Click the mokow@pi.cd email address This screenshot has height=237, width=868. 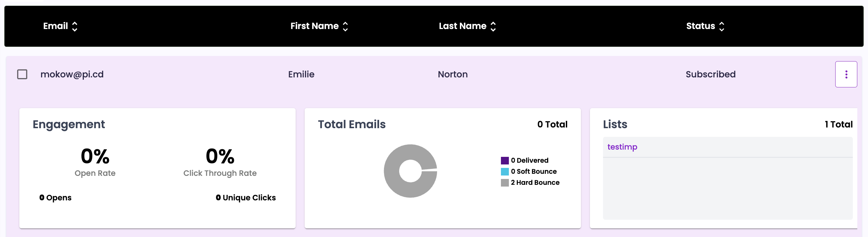click(72, 74)
